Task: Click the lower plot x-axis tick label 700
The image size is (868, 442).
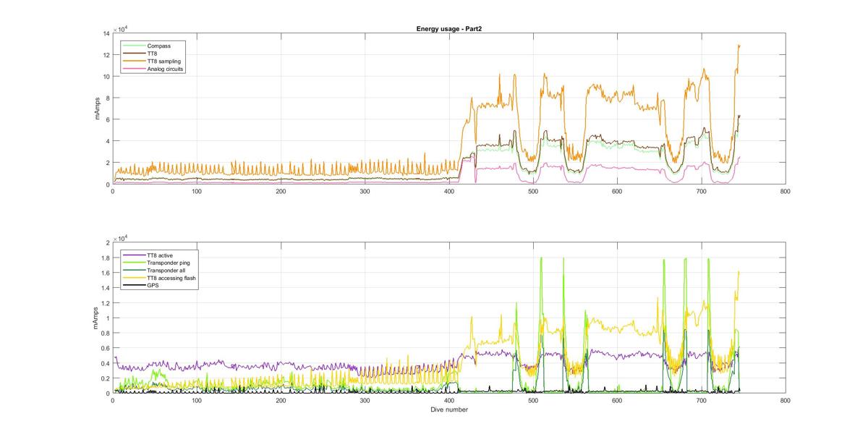Action: [x=702, y=400]
